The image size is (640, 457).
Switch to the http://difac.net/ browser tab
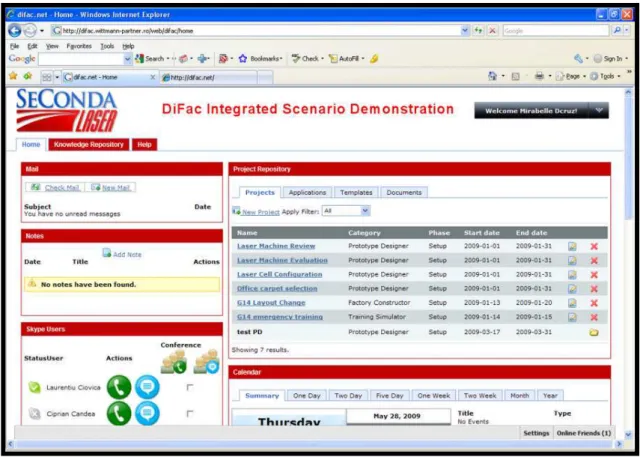pyautogui.click(x=208, y=77)
